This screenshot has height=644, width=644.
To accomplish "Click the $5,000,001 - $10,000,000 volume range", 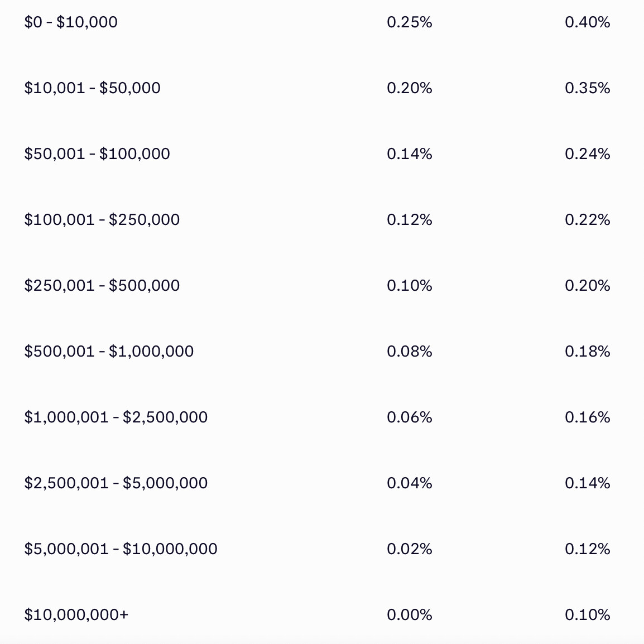I will (x=121, y=549).
